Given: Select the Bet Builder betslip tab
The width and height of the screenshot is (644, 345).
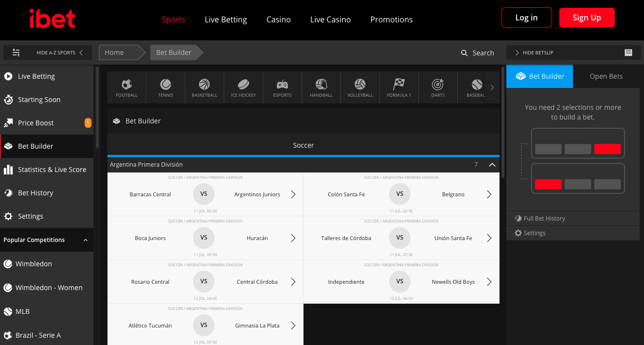Looking at the screenshot, I should pyautogui.click(x=540, y=76).
